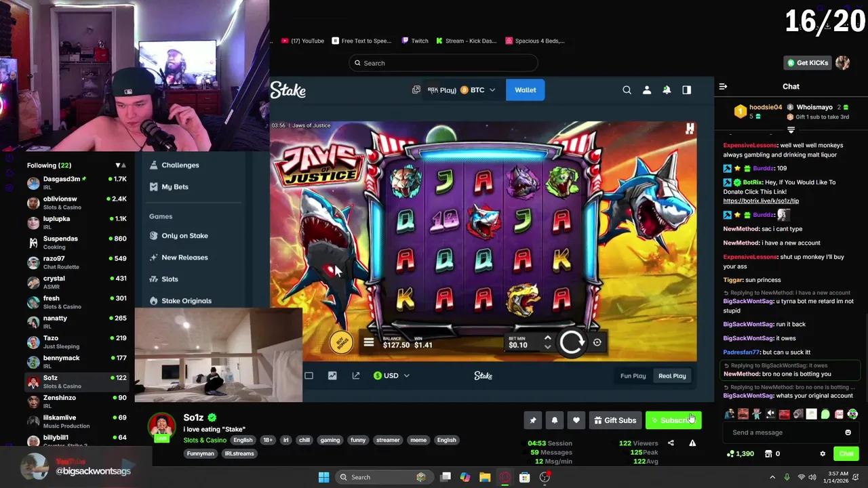Click the pin icon beside the bell
The image size is (868, 488).
point(533,420)
